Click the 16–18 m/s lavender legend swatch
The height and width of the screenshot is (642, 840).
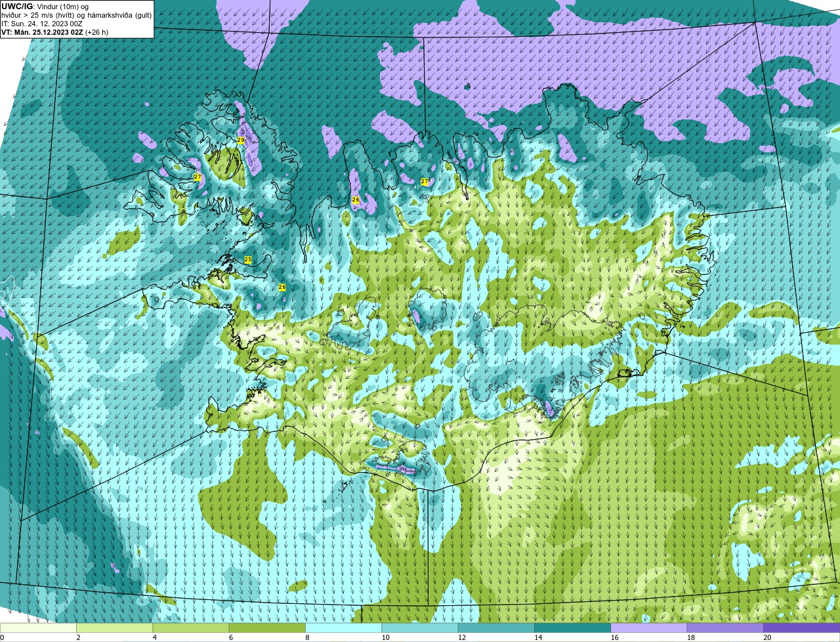coord(649,628)
